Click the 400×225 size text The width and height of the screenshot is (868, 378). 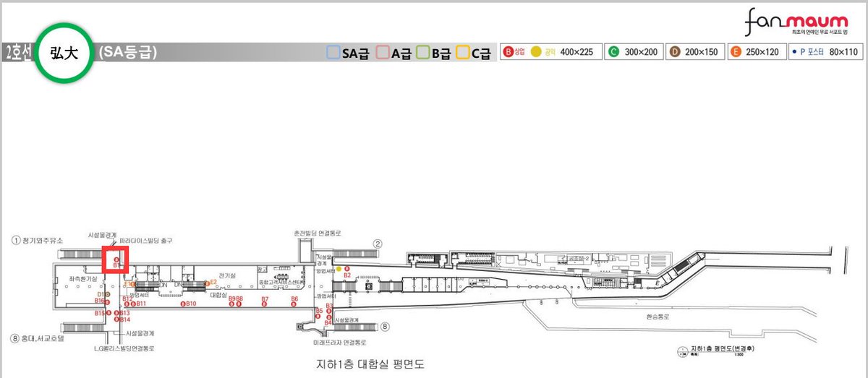coord(576,52)
